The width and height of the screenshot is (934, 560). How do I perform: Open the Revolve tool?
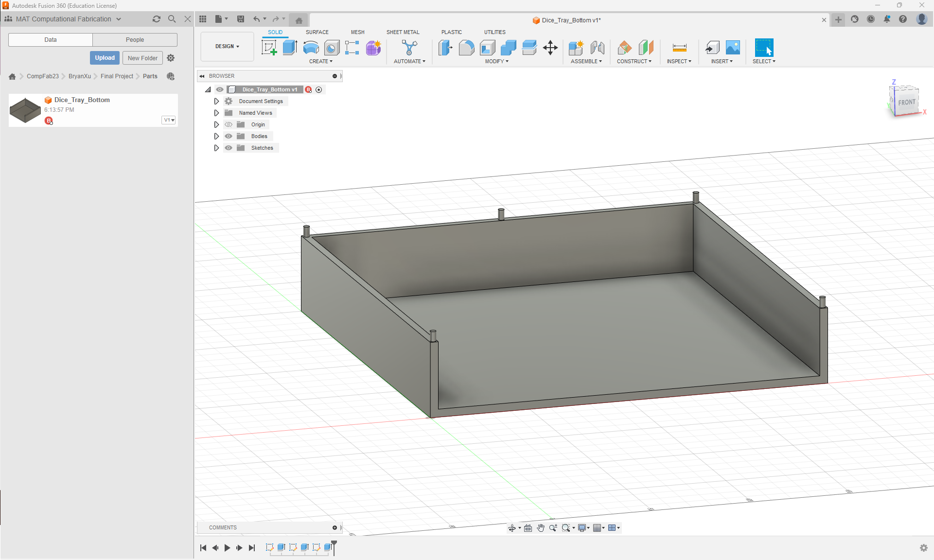tap(311, 48)
